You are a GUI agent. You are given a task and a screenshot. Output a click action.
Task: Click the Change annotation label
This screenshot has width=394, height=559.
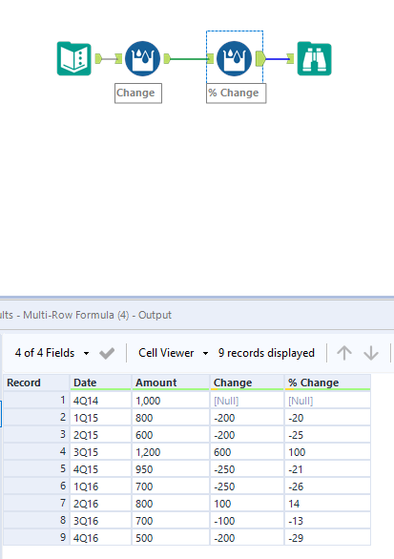[x=138, y=93]
